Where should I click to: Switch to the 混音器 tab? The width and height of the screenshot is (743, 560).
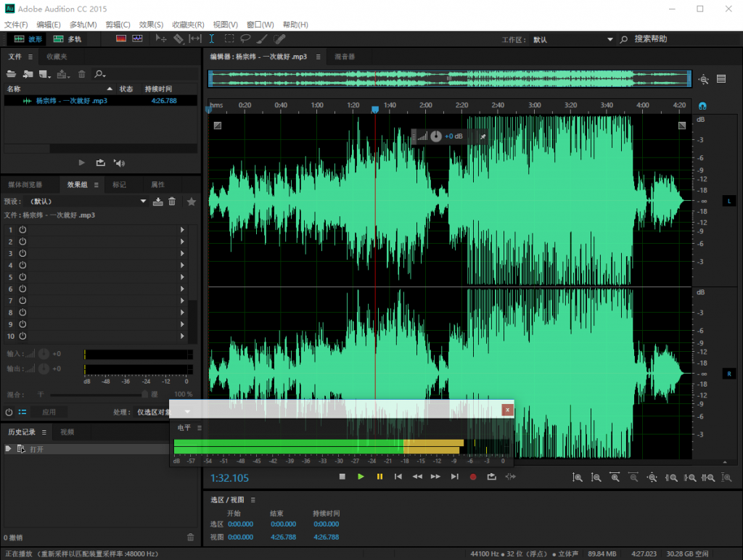(x=345, y=57)
